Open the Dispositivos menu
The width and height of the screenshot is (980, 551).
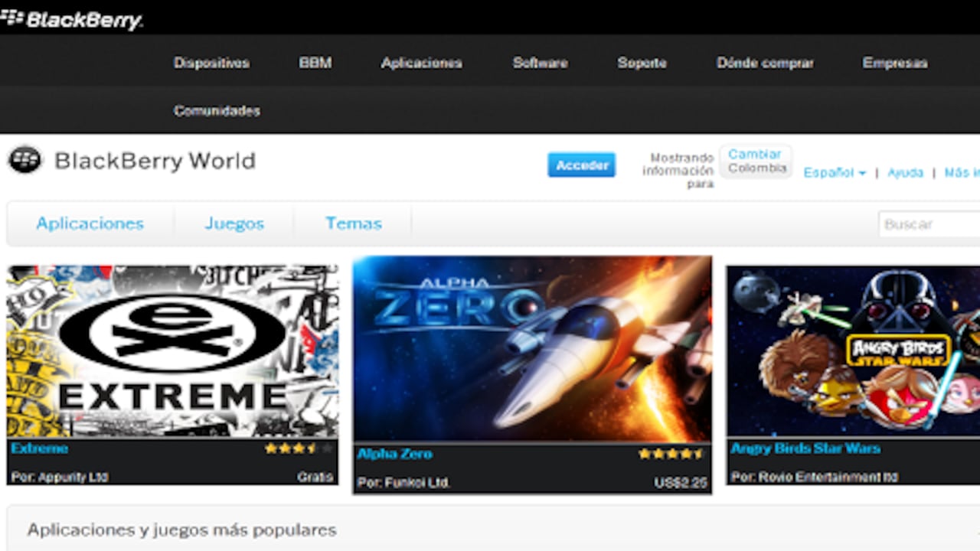211,64
